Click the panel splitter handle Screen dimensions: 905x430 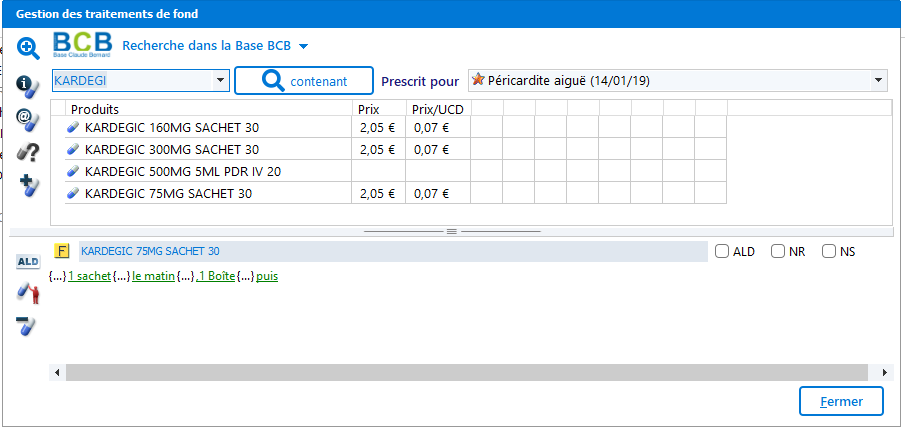(452, 231)
